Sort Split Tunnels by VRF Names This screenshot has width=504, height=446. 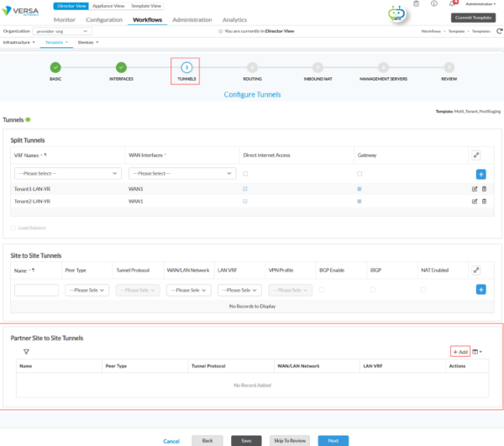coord(45,155)
